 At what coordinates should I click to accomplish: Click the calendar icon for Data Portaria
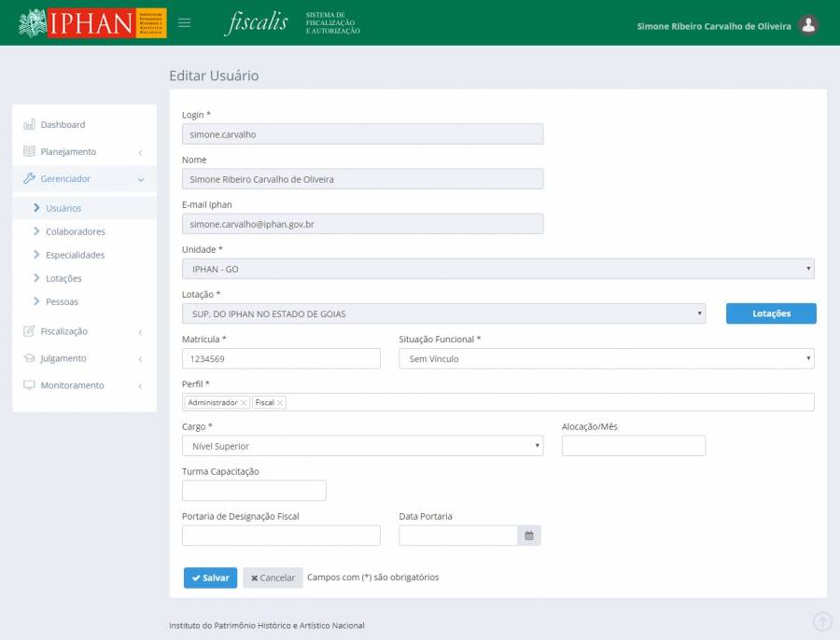pyautogui.click(x=529, y=536)
